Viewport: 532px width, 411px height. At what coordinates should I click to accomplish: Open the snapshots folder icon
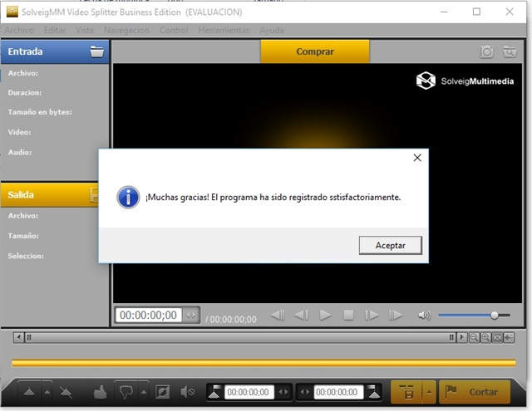point(510,51)
